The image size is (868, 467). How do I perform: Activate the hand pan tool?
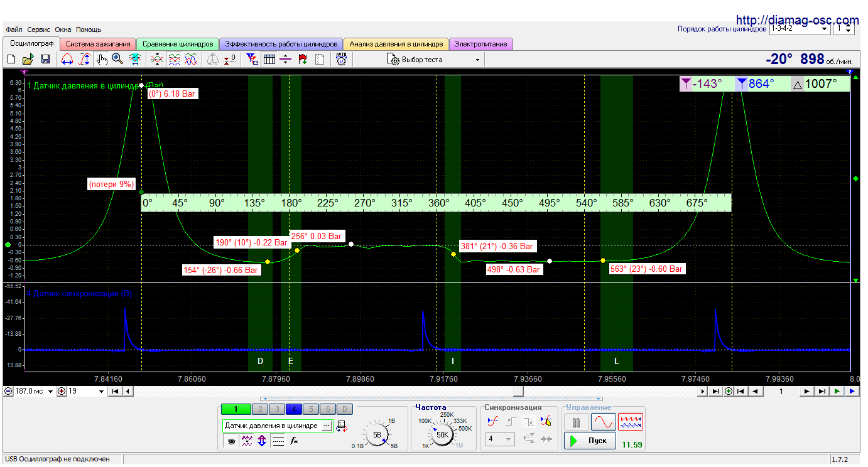tap(102, 59)
